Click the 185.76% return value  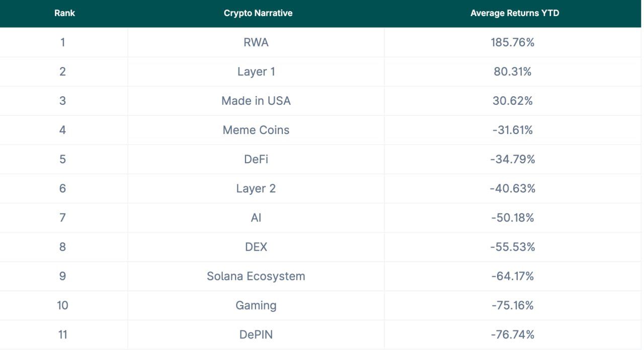point(512,42)
